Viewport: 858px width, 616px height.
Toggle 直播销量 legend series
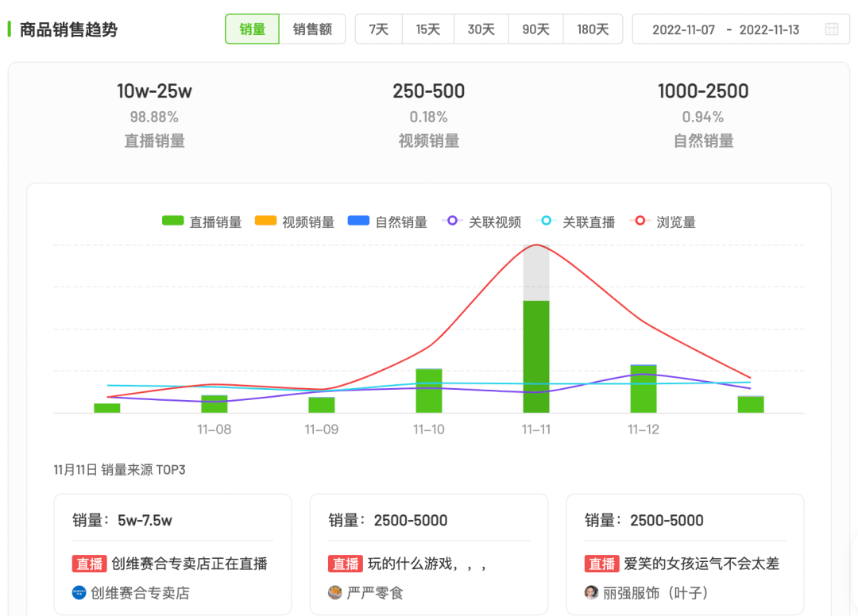click(x=202, y=222)
